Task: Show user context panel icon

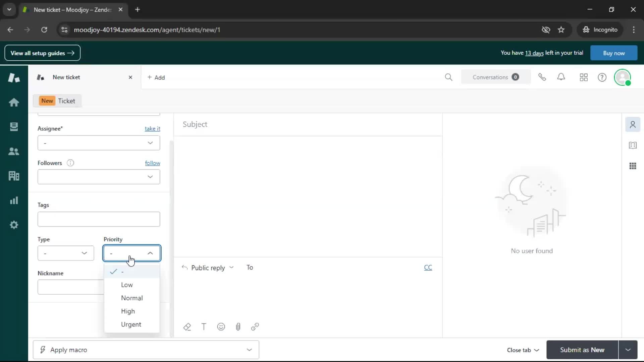Action: 633,125
